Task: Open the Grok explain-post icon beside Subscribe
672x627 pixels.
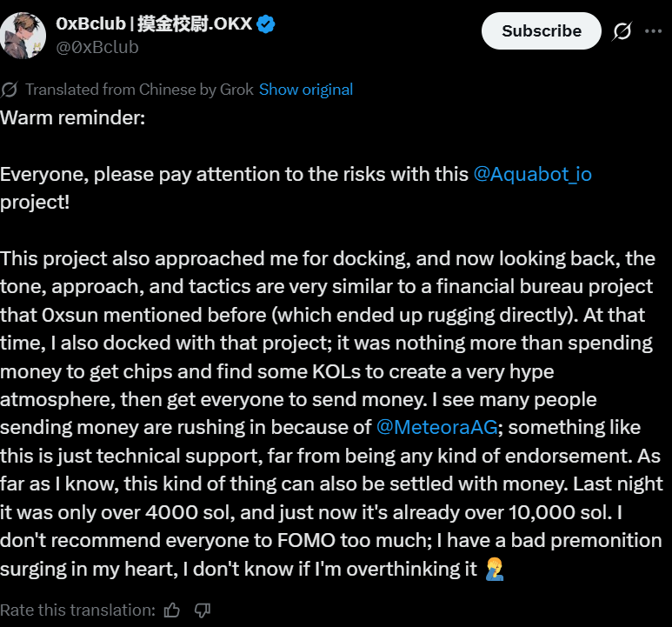Action: (622, 30)
